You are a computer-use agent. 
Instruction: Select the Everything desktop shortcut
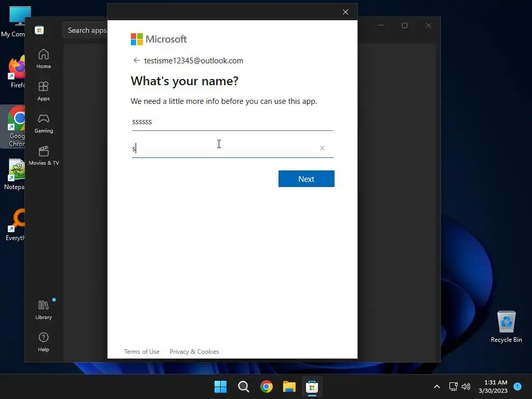click(x=16, y=224)
